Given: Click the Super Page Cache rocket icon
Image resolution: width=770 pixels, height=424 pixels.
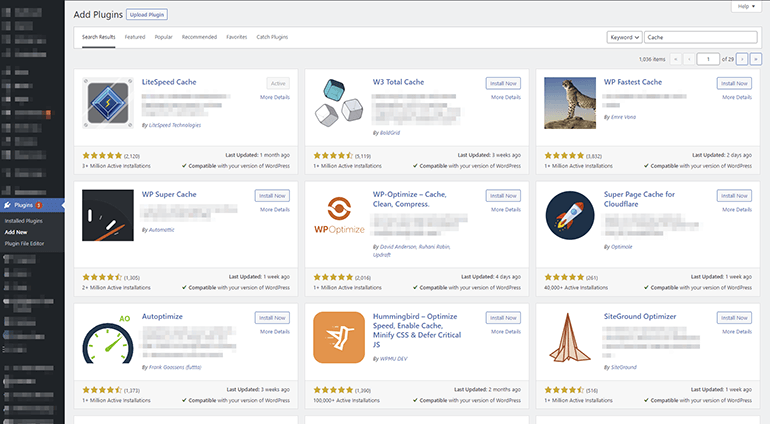Looking at the screenshot, I should 571,215.
